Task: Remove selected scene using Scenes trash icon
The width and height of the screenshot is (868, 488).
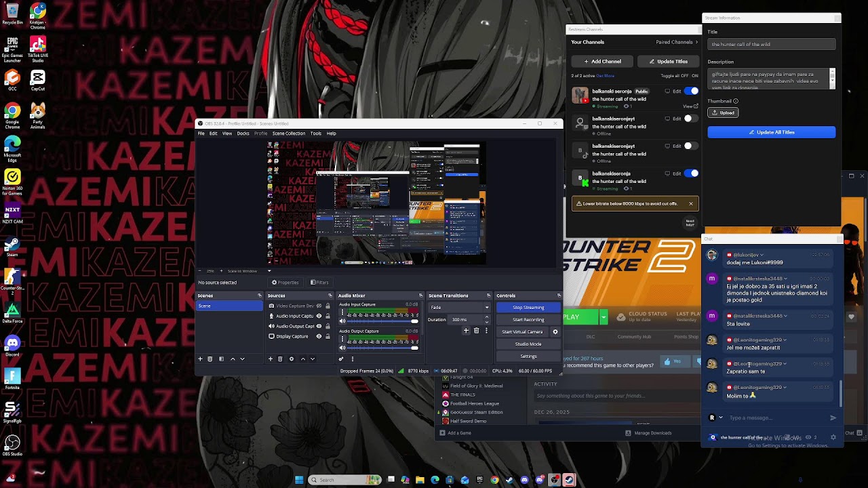Action: point(210,359)
